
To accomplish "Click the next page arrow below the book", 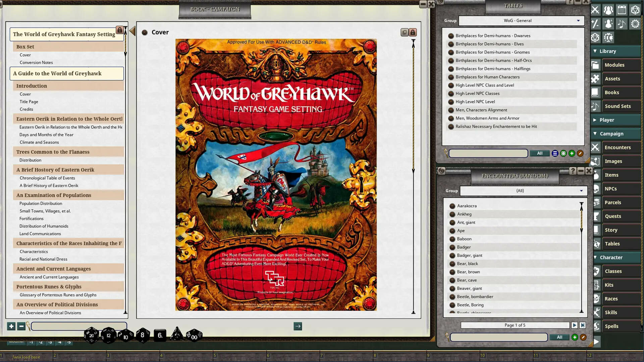I will point(298,326).
